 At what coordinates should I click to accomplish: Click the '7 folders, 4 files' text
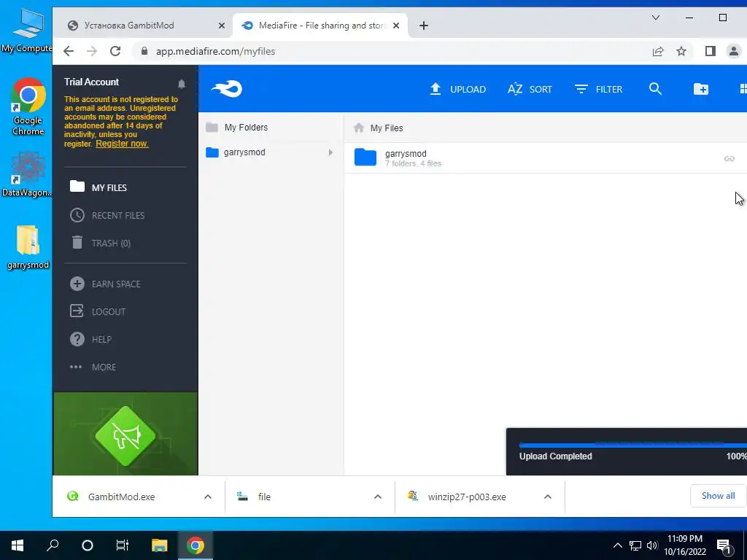413,163
